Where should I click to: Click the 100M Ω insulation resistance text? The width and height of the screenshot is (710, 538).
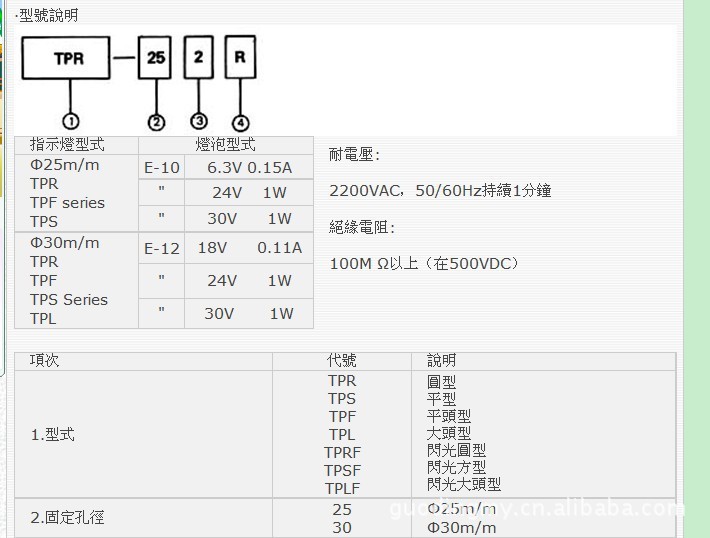[x=425, y=264]
